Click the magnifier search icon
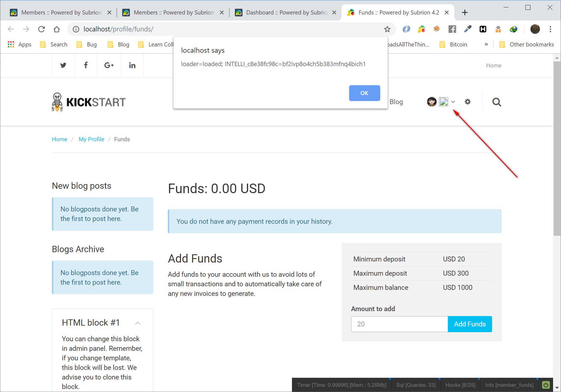The image size is (561, 392). click(x=496, y=102)
